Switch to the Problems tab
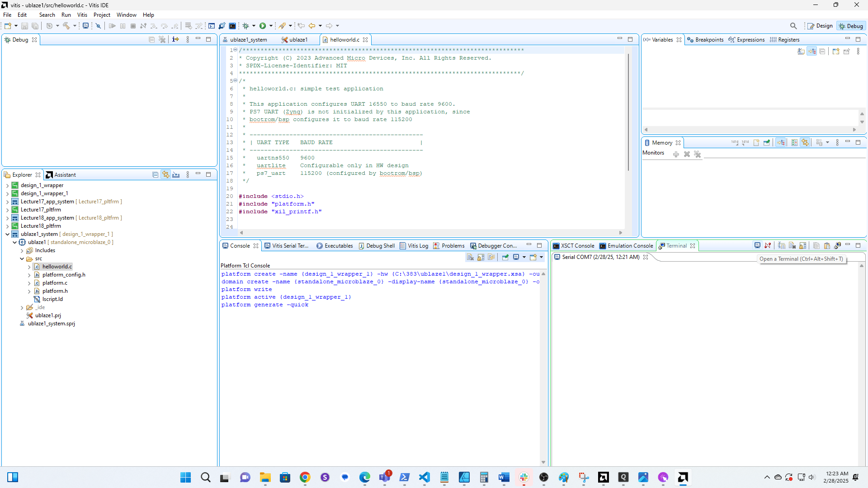Viewport: 868px width, 488px height. click(453, 246)
